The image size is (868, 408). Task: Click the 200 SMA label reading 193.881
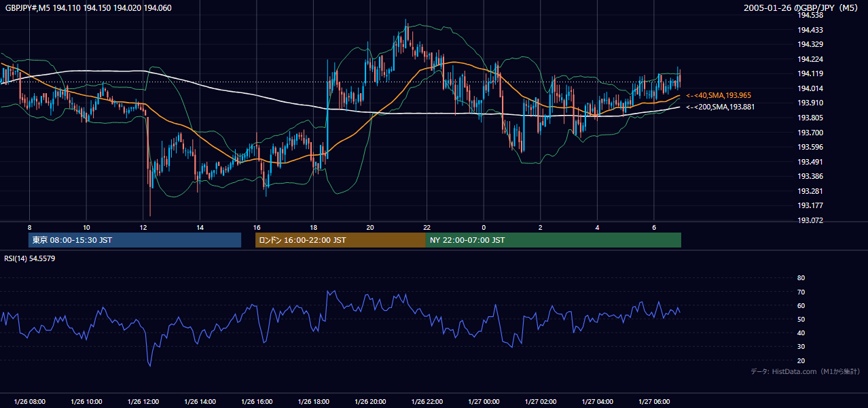pyautogui.click(x=720, y=107)
